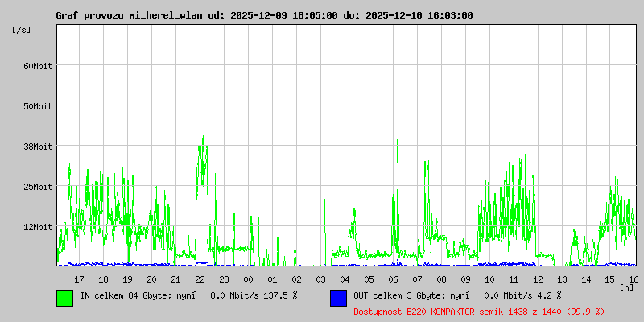Select the 38Mbit y-axis label
Viewport: 644px width, 322px height.
(37, 147)
